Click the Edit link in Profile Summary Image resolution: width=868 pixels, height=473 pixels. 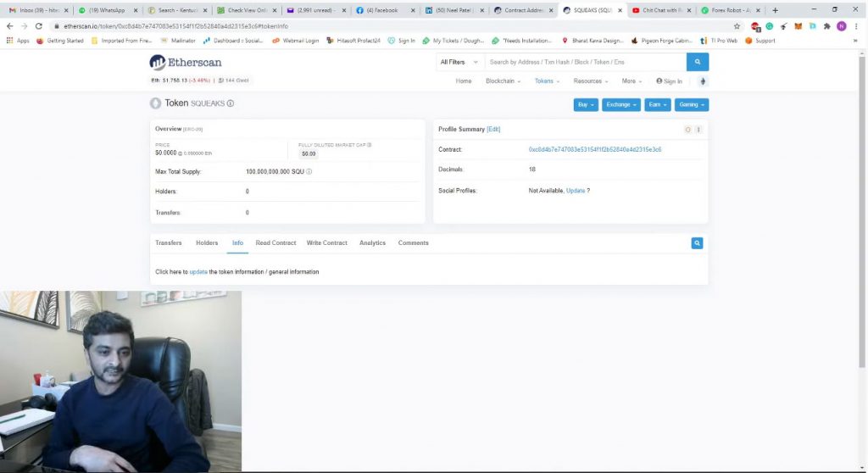coord(493,130)
